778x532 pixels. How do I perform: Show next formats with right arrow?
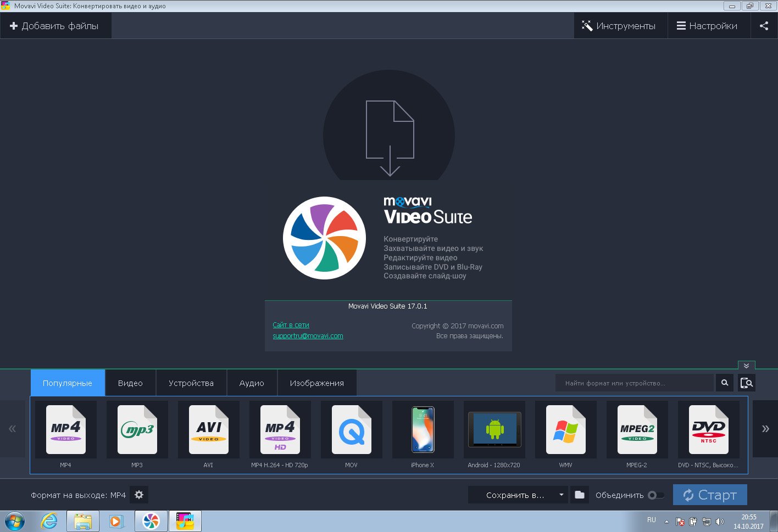point(765,429)
